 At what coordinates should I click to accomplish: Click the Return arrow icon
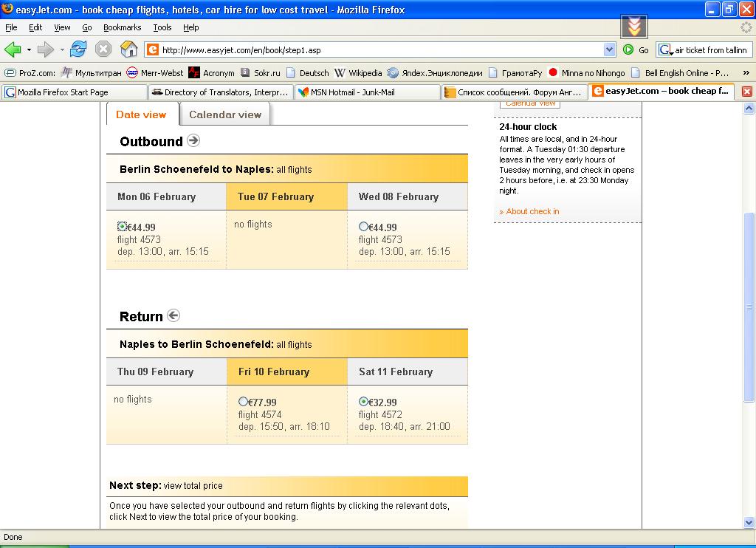point(173,315)
